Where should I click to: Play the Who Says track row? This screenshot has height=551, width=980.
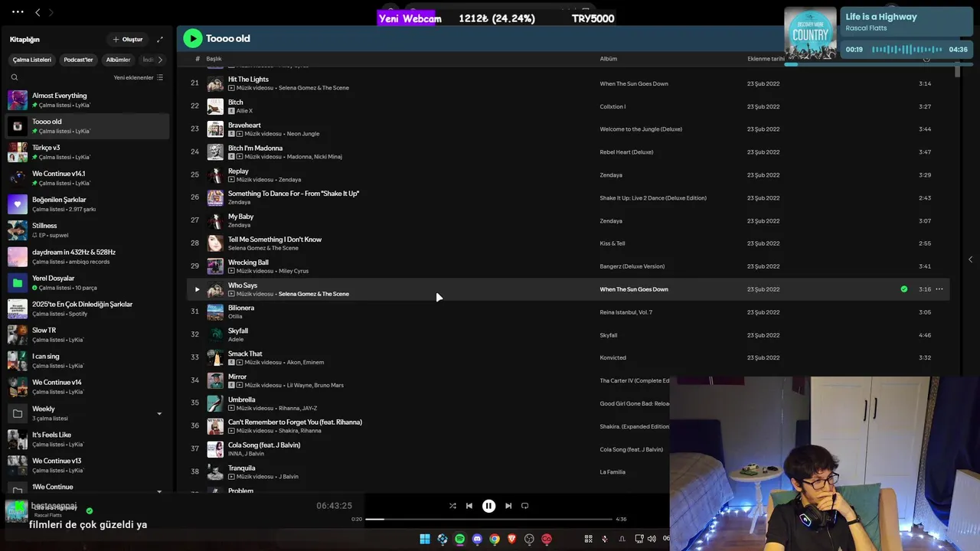[x=197, y=289]
